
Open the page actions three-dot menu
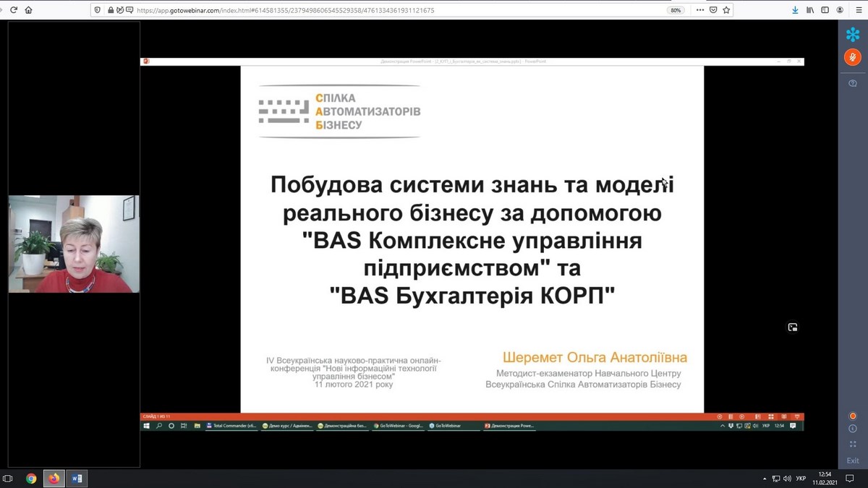tap(698, 10)
